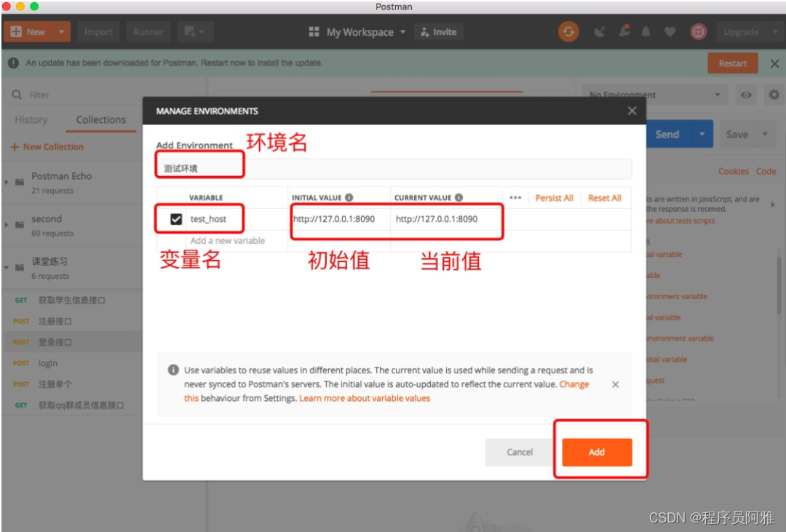Click Cancel in Manage Environments dialog
The height and width of the screenshot is (532, 786).
pos(520,452)
